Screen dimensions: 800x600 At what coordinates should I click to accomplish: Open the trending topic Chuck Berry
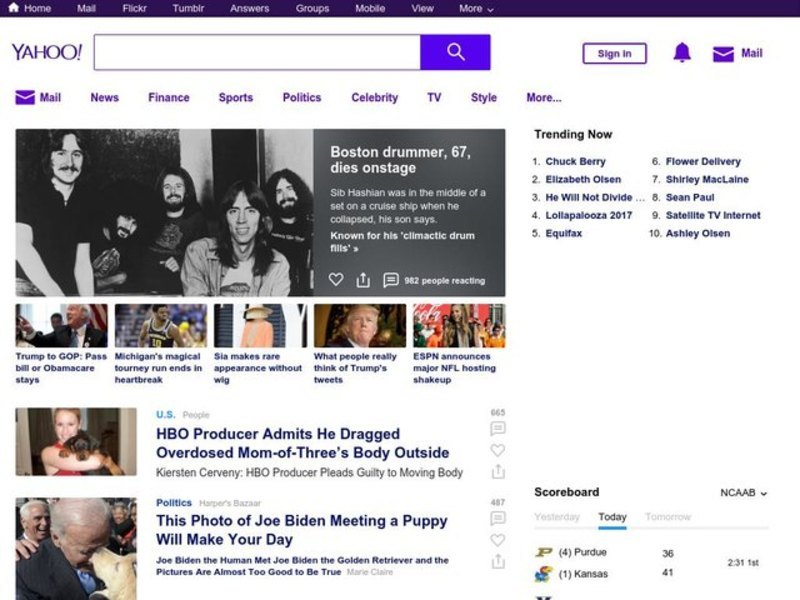(575, 162)
